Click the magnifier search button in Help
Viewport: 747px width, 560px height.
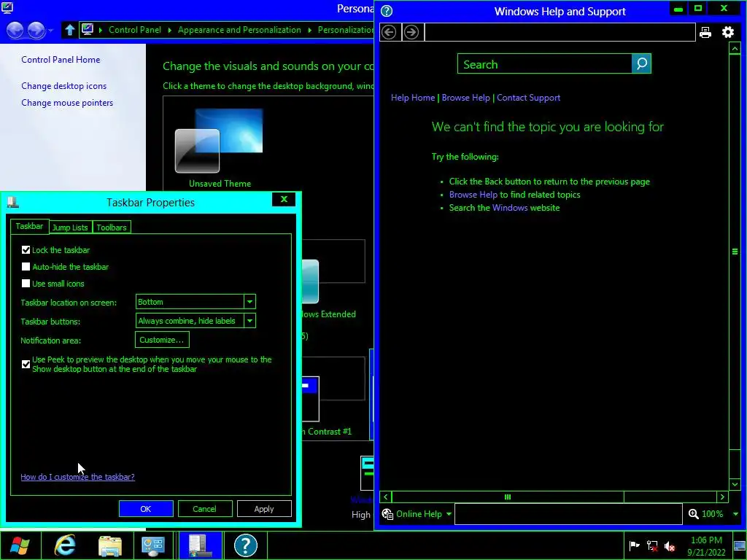tap(641, 63)
